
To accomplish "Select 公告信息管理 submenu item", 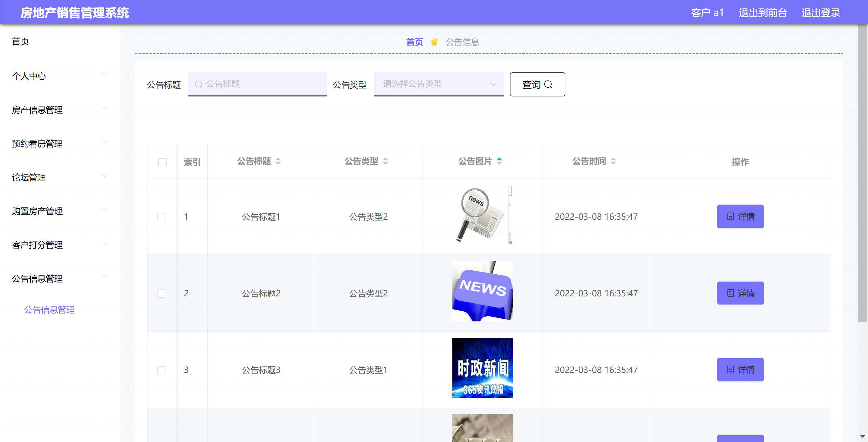I will 49,310.
